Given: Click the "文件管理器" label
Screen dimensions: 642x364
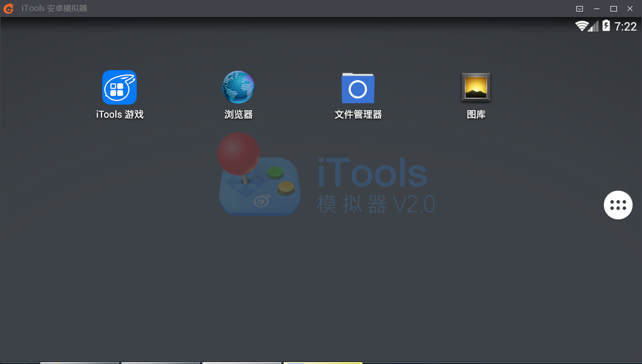Looking at the screenshot, I should pyautogui.click(x=358, y=115).
